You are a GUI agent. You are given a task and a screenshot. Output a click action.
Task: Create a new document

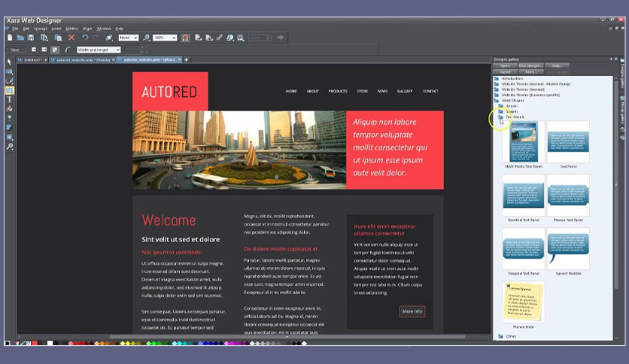pos(10,38)
